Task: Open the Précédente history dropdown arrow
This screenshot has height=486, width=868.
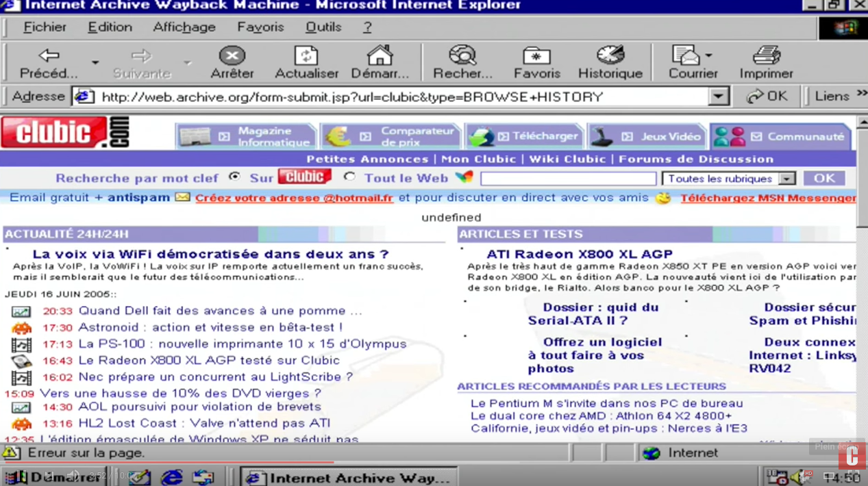Action: click(95, 63)
